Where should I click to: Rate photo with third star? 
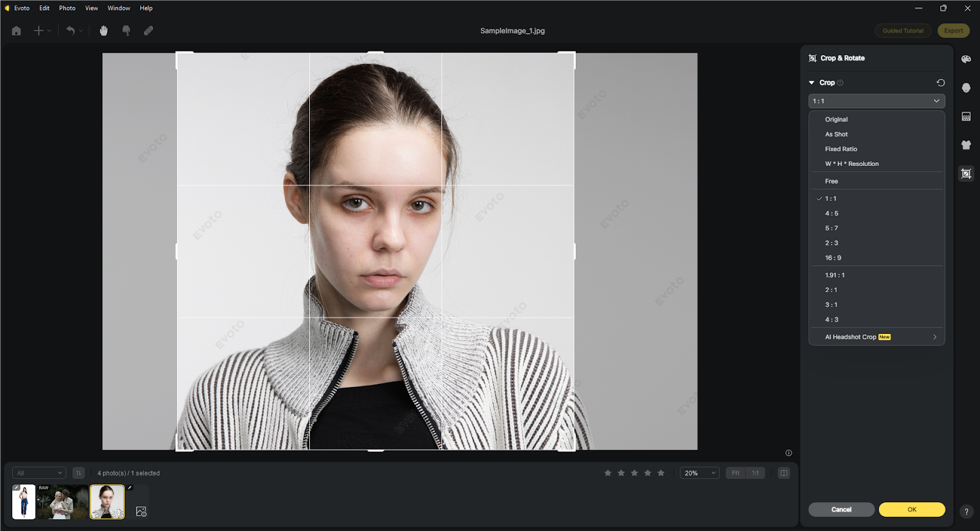[635, 473]
